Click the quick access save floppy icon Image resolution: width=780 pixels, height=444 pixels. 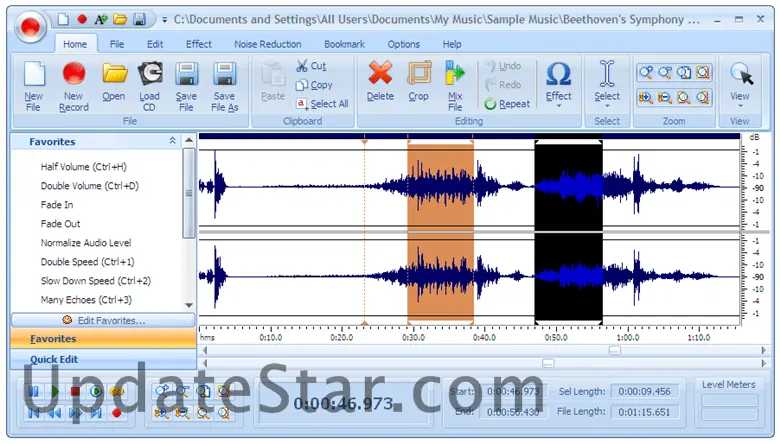pyautogui.click(x=139, y=19)
